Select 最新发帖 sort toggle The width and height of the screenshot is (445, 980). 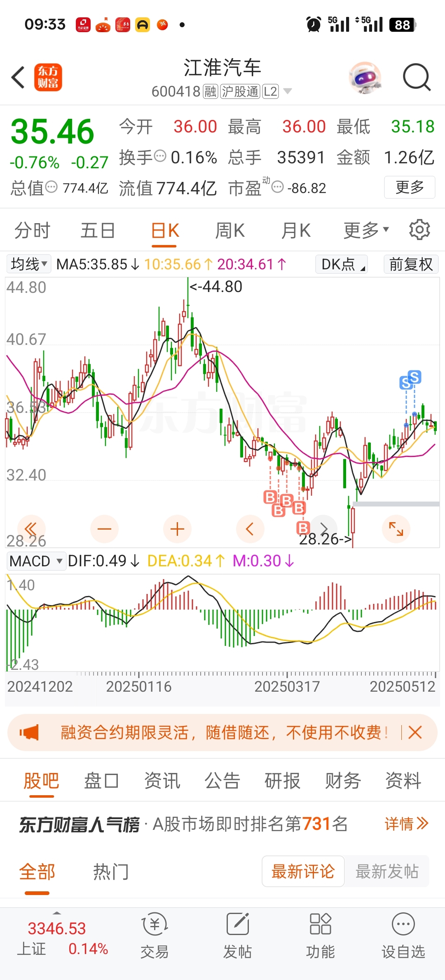(387, 871)
